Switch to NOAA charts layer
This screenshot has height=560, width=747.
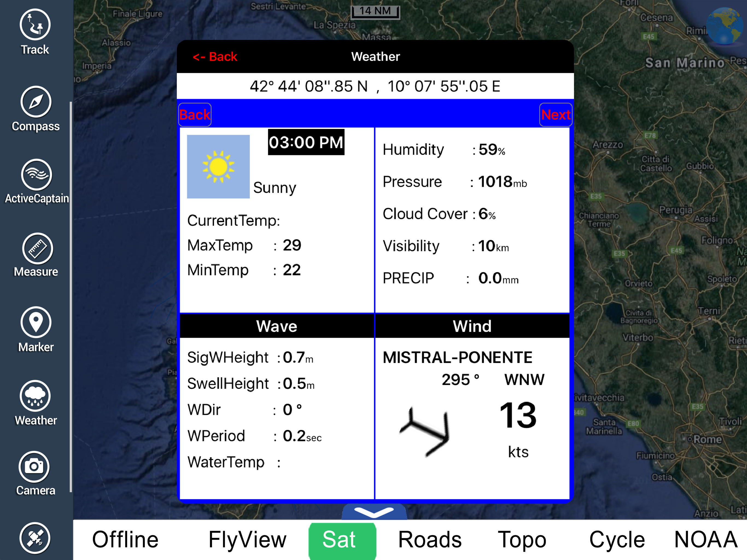[705, 539]
